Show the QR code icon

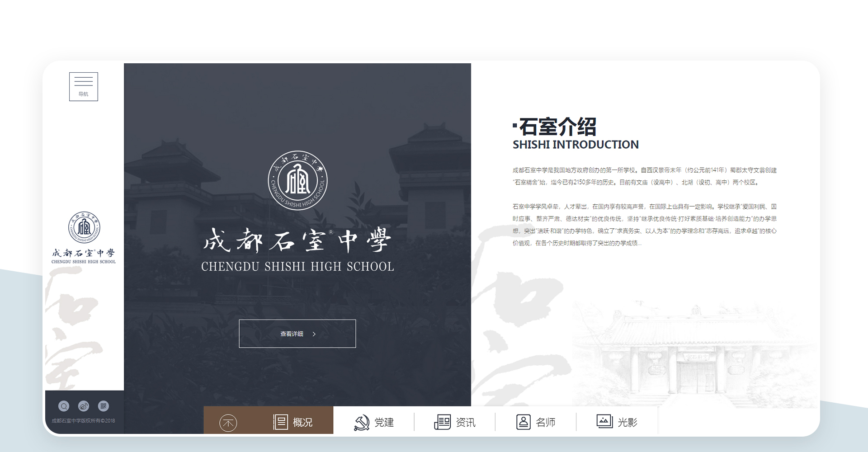tap(104, 406)
